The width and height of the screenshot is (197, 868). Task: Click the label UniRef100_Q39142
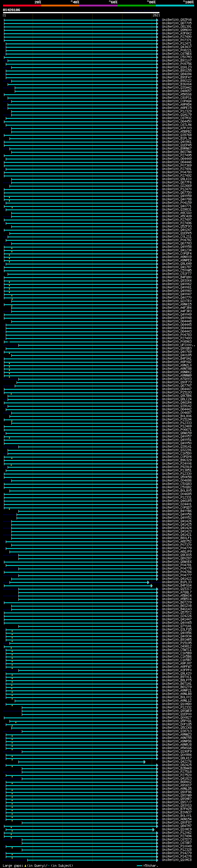(x=177, y=406)
